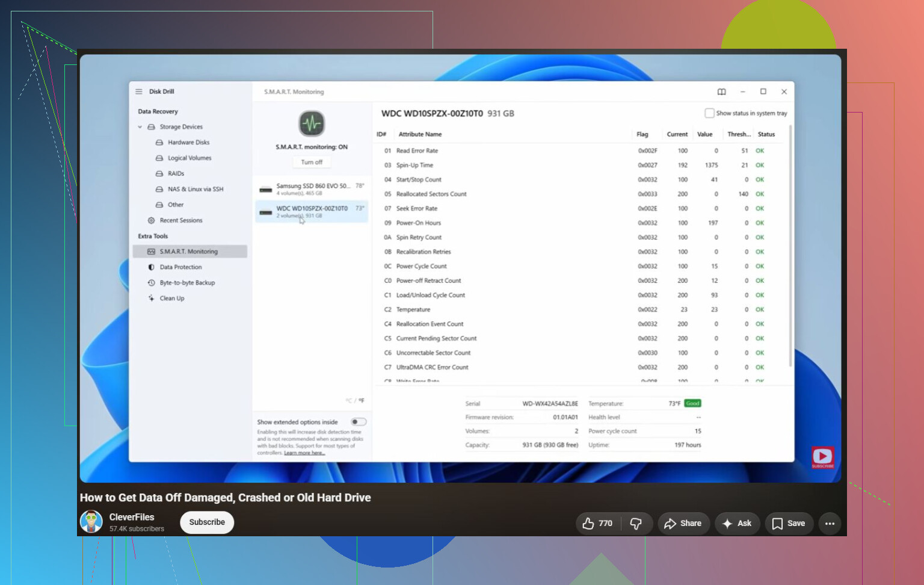
Task: Sort by Current column header
Action: (677, 134)
